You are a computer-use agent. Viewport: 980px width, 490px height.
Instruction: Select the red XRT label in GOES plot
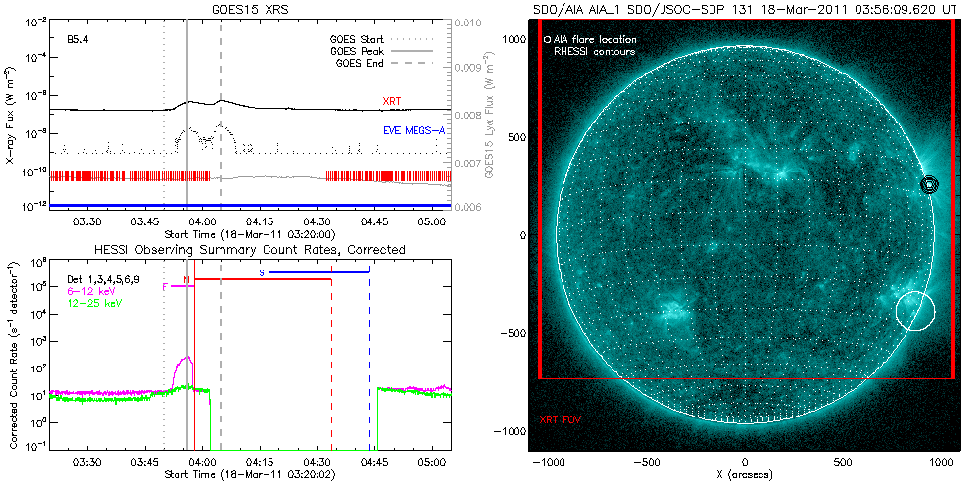393,101
